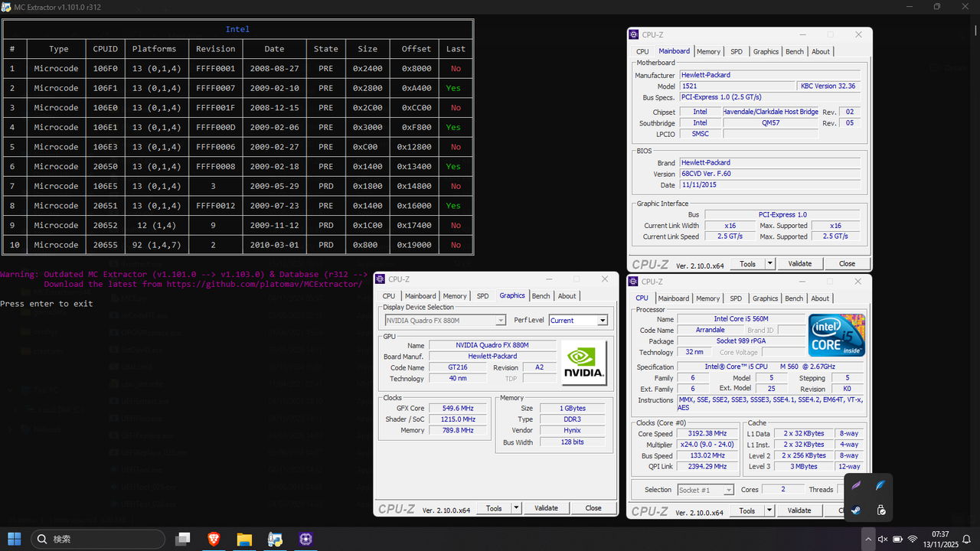Select platforms cell 92 (1,4,7)
Viewport: 980px width, 551px height.
point(156,245)
